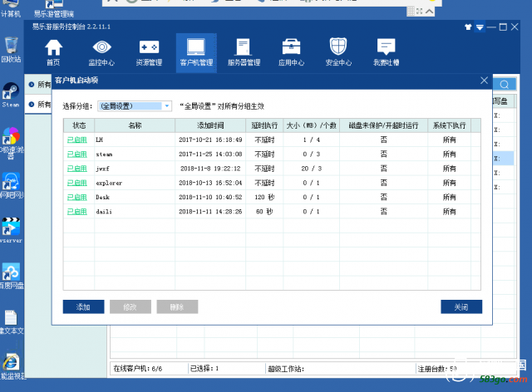Screen dimensions: 532x392
Task: Open the Internet Explorer desktop icon
Action: point(11,366)
